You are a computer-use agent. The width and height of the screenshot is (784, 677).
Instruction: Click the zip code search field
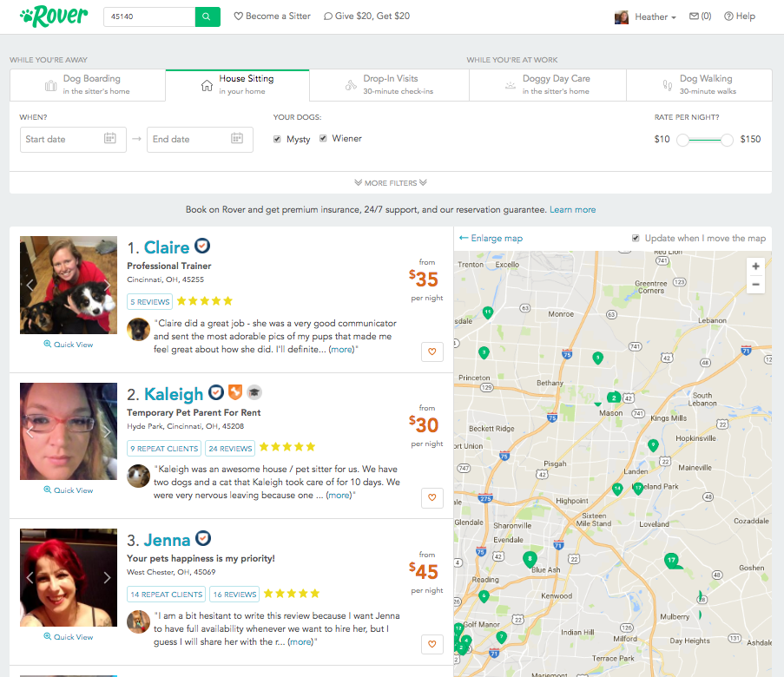pyautogui.click(x=149, y=16)
